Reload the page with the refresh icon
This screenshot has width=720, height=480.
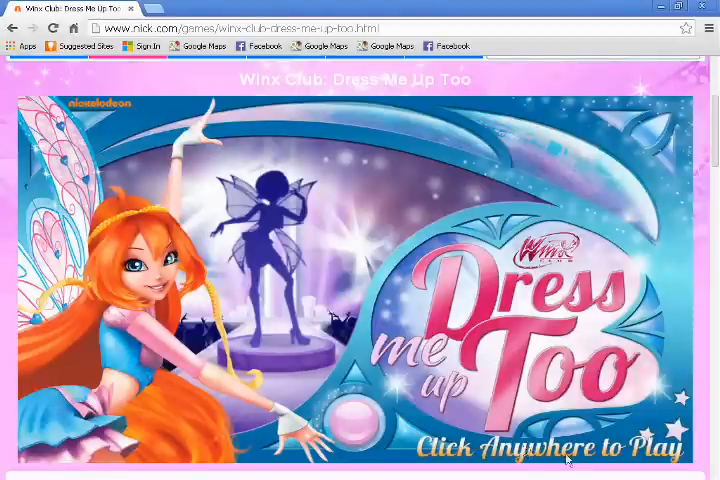[53, 28]
